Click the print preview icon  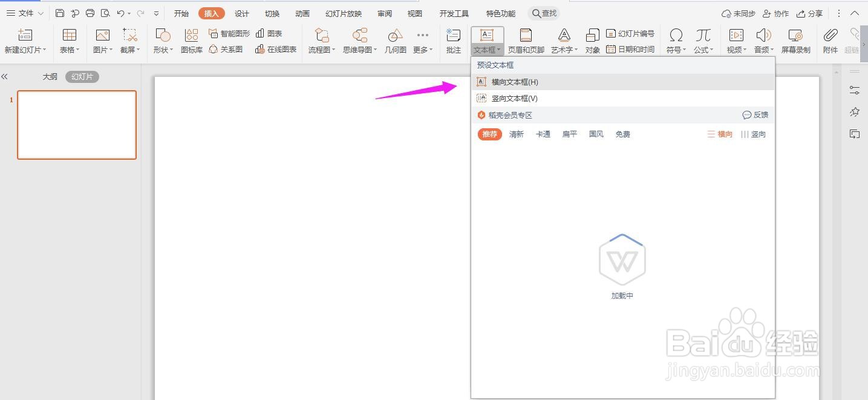pos(105,13)
